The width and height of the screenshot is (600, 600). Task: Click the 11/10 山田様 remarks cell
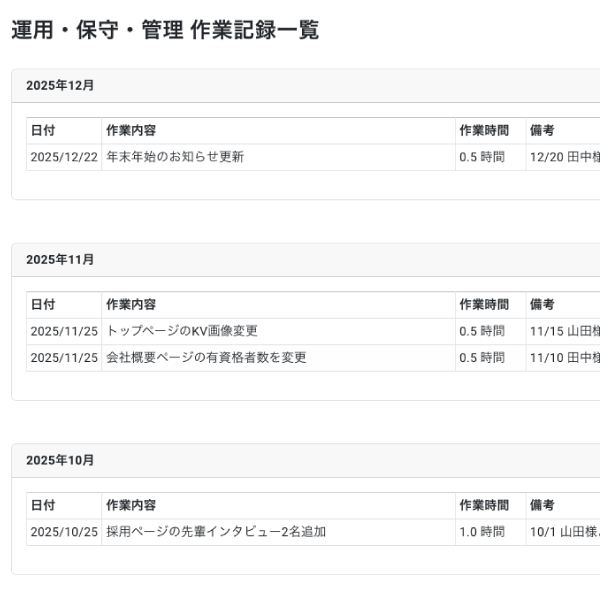click(x=564, y=358)
